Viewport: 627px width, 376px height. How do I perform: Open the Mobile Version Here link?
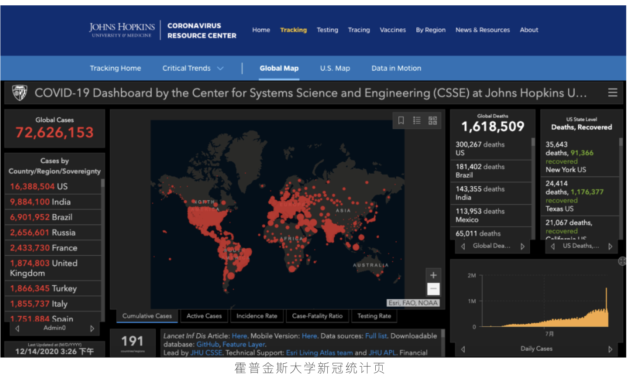pyautogui.click(x=309, y=336)
